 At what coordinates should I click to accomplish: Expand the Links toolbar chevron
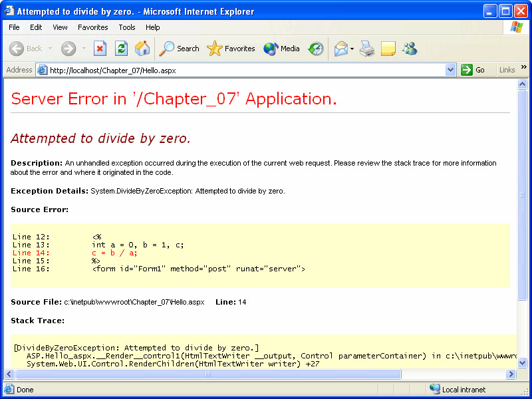pos(523,67)
